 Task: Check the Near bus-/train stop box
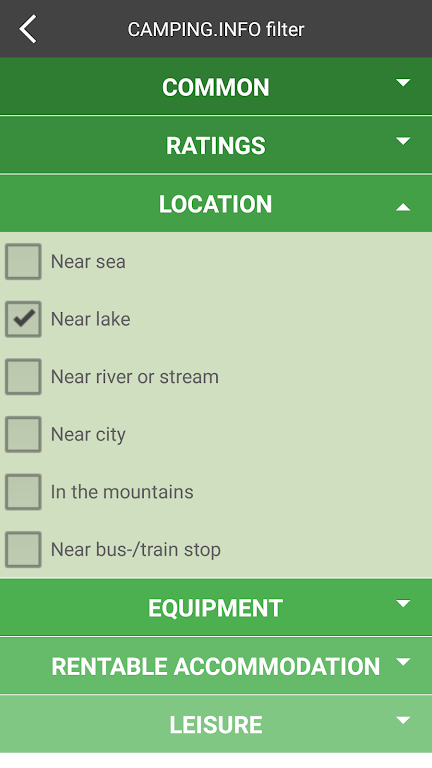click(23, 550)
